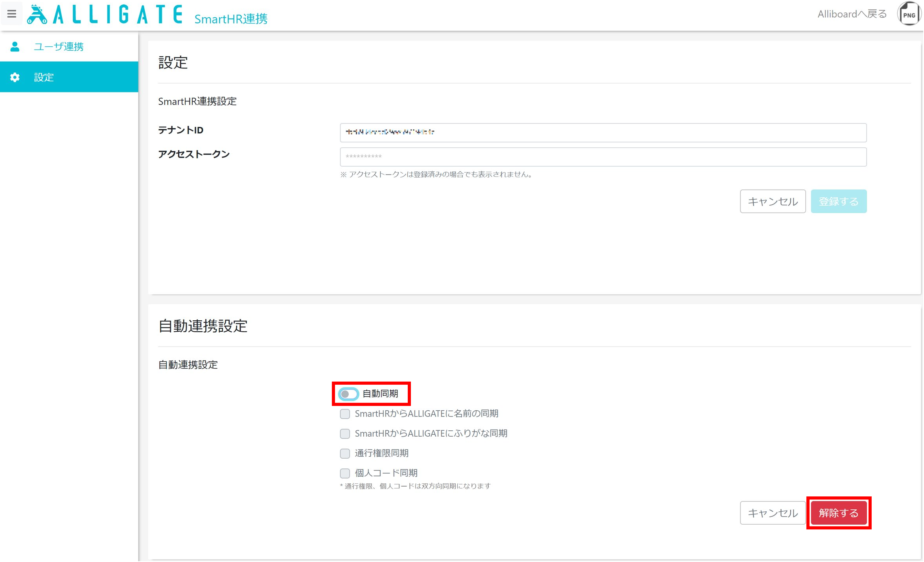
Task: Click the 双方向同期になります footnote
Action: tap(416, 487)
